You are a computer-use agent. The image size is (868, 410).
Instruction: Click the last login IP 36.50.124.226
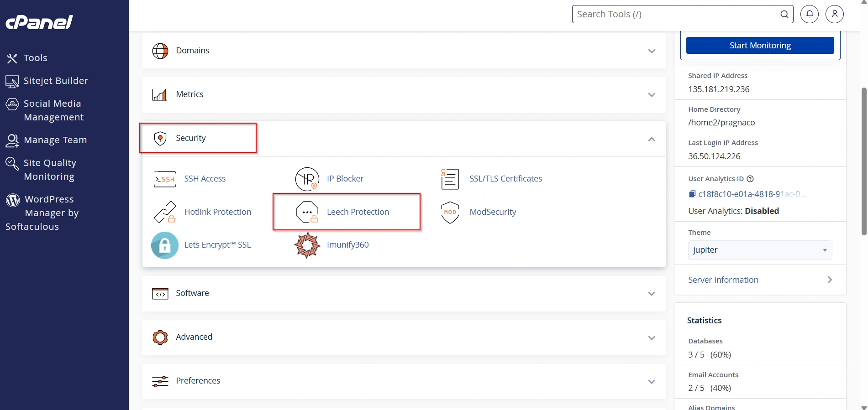714,156
